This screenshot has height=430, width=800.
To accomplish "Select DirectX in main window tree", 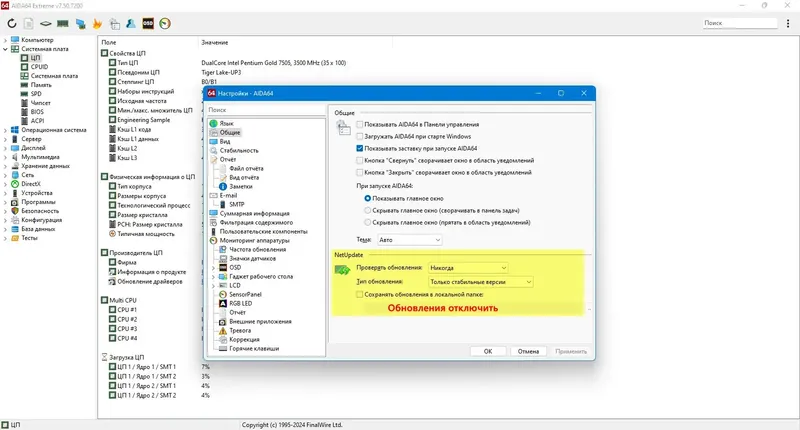I will point(31,184).
